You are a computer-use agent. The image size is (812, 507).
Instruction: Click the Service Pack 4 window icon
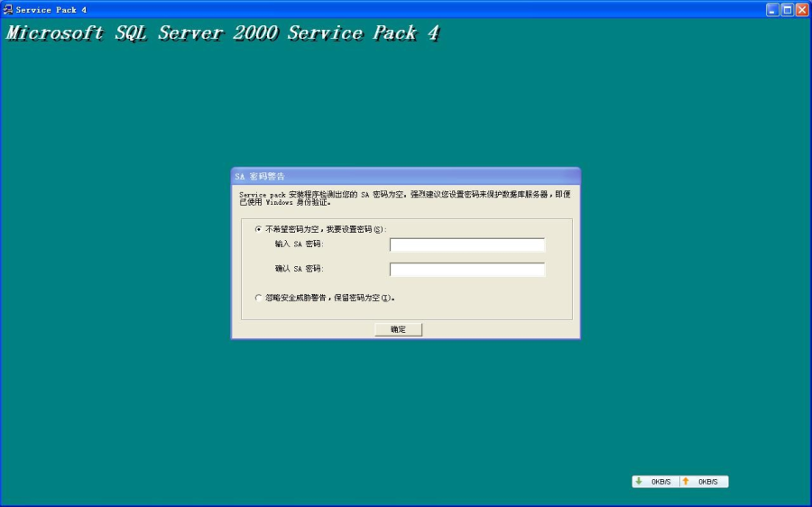8,10
